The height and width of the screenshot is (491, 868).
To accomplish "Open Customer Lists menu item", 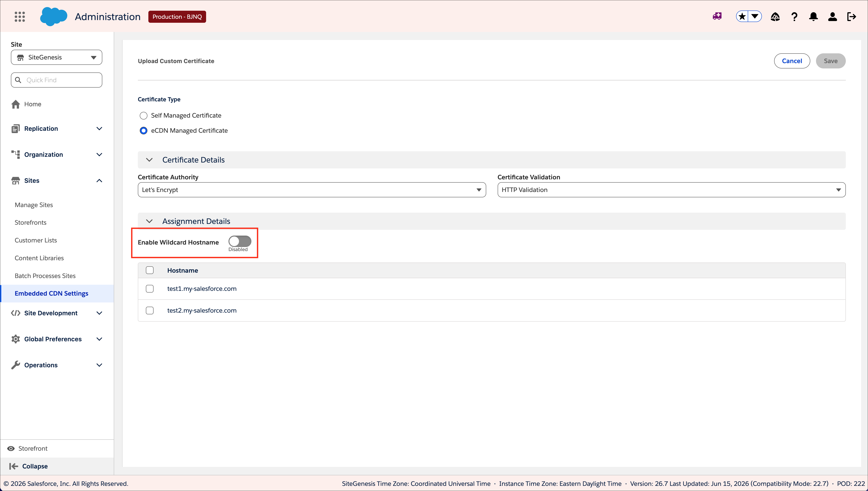I will (36, 240).
